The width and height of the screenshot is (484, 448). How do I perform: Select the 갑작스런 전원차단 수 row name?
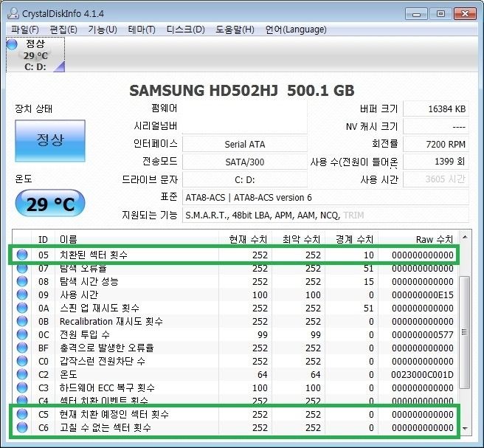102,361
